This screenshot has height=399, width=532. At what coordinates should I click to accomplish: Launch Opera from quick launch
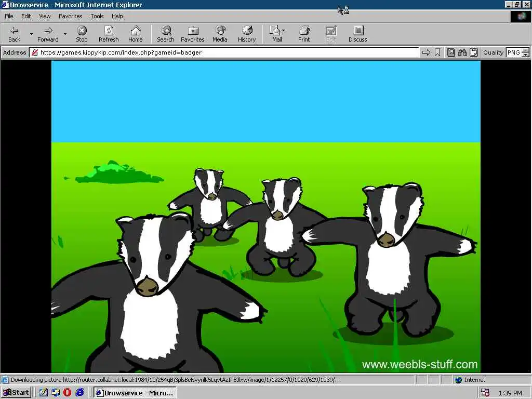[68, 393]
